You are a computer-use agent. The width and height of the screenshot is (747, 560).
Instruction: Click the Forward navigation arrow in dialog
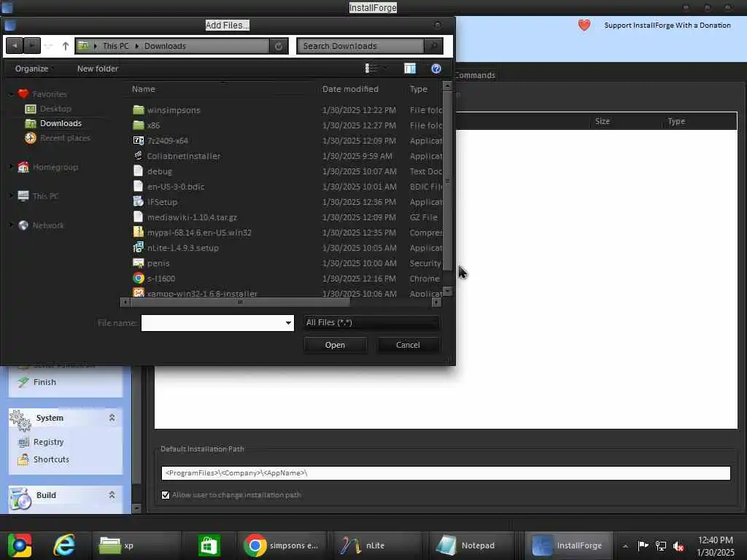coord(32,46)
